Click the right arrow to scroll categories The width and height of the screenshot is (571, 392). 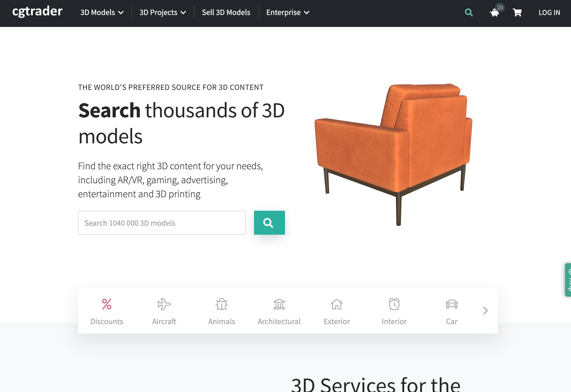tap(485, 310)
